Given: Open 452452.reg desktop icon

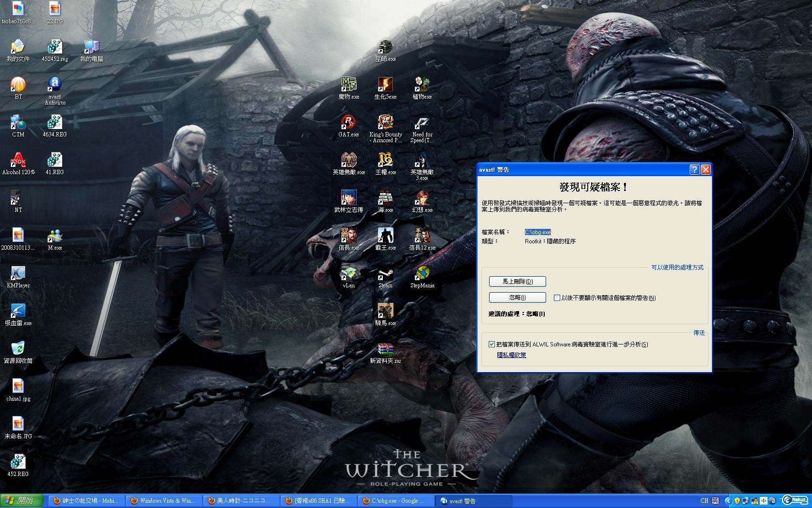Looking at the screenshot, I should click(x=55, y=50).
